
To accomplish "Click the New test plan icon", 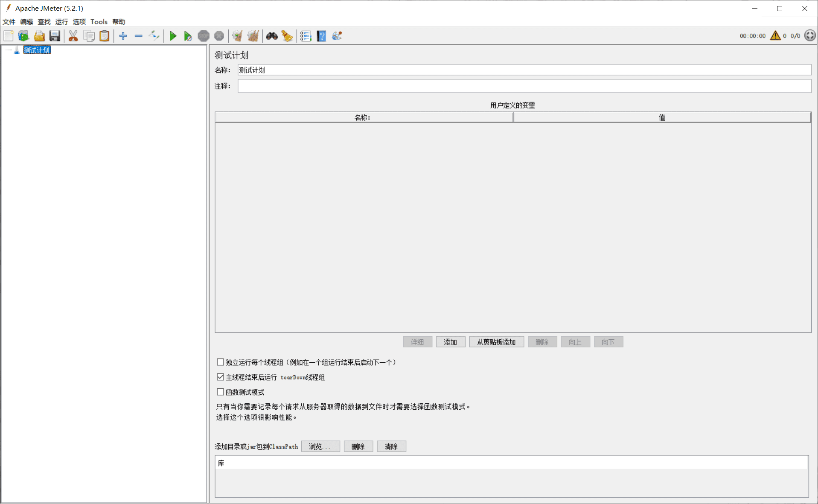I will [9, 36].
